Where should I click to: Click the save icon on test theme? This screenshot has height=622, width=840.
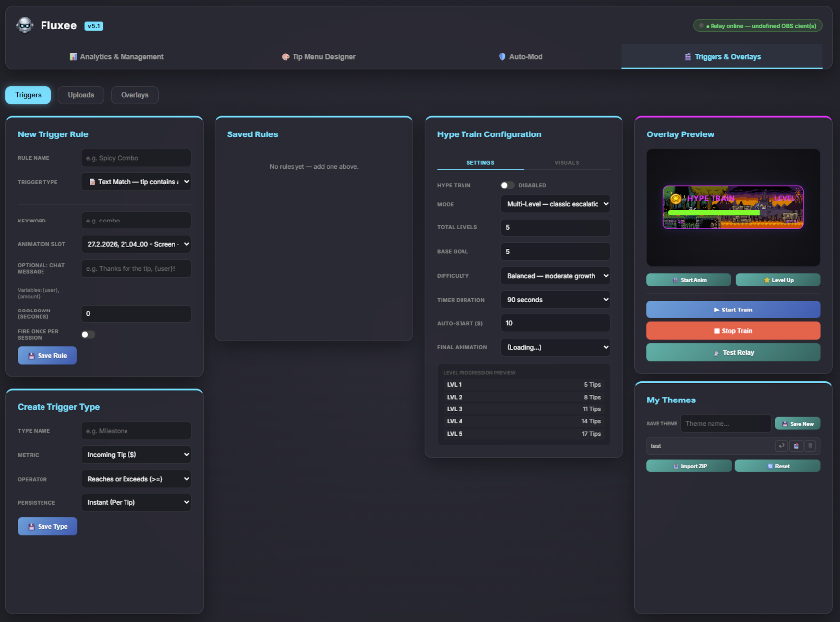tap(796, 446)
